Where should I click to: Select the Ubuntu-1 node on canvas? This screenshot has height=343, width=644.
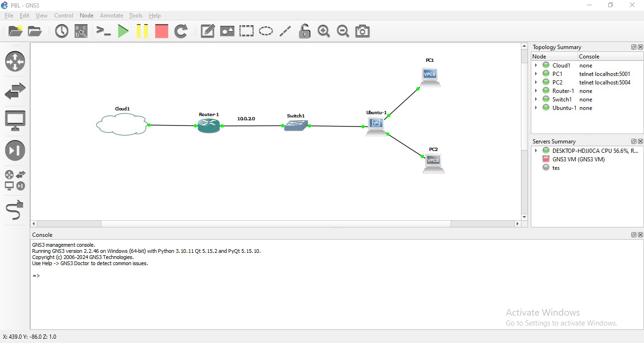[x=376, y=126]
